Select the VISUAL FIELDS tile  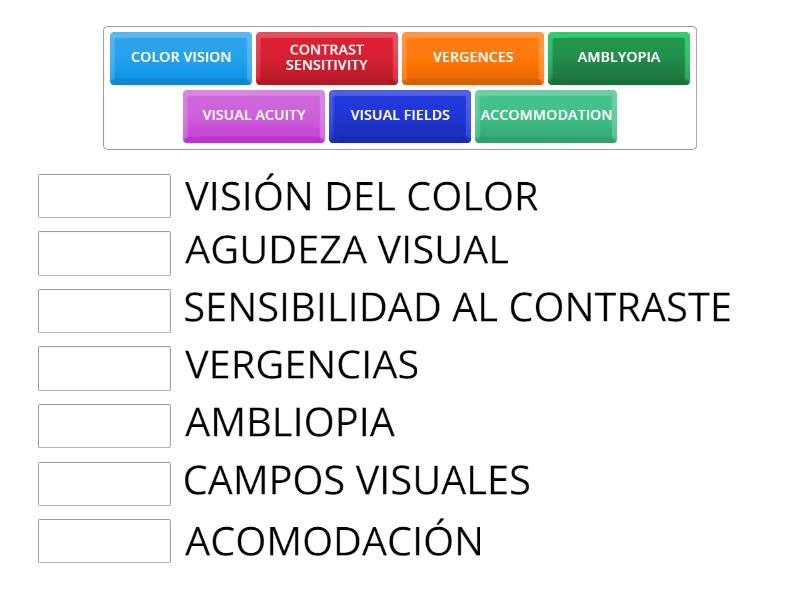(x=398, y=115)
